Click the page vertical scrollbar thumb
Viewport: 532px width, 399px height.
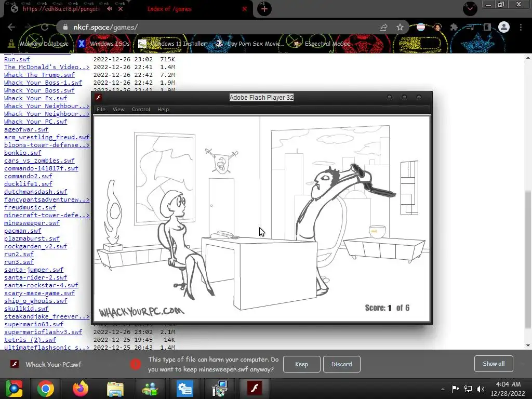(x=528, y=260)
